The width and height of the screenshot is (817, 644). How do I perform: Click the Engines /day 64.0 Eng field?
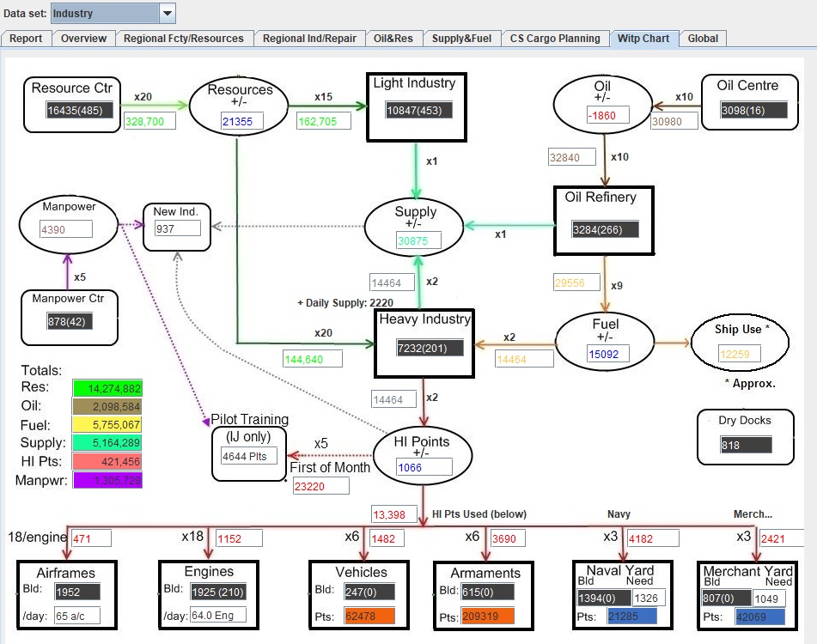[x=218, y=616]
